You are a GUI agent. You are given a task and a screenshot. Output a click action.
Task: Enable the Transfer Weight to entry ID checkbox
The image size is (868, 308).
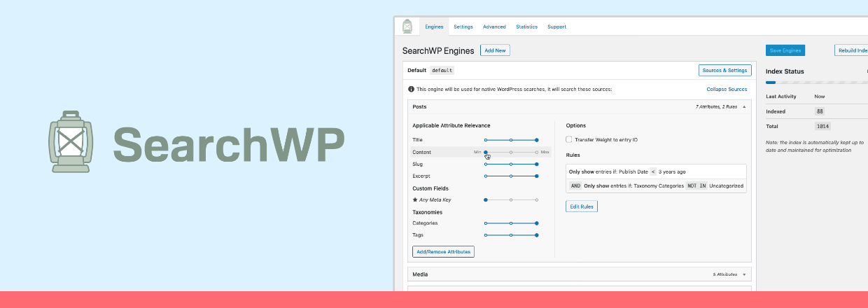point(569,140)
